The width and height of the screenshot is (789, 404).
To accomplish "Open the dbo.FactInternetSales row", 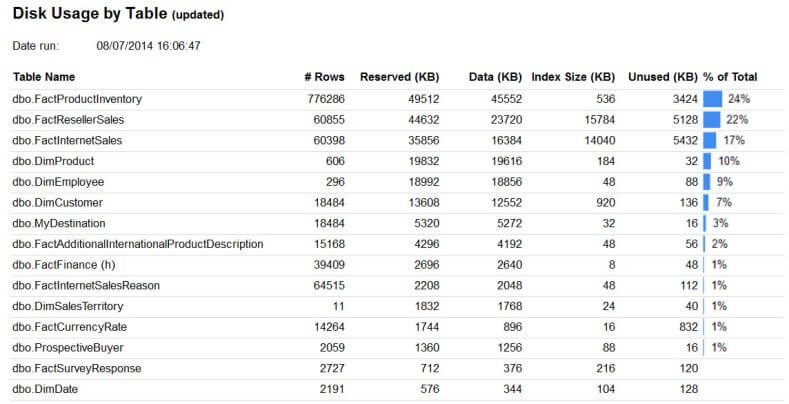I will point(67,141).
